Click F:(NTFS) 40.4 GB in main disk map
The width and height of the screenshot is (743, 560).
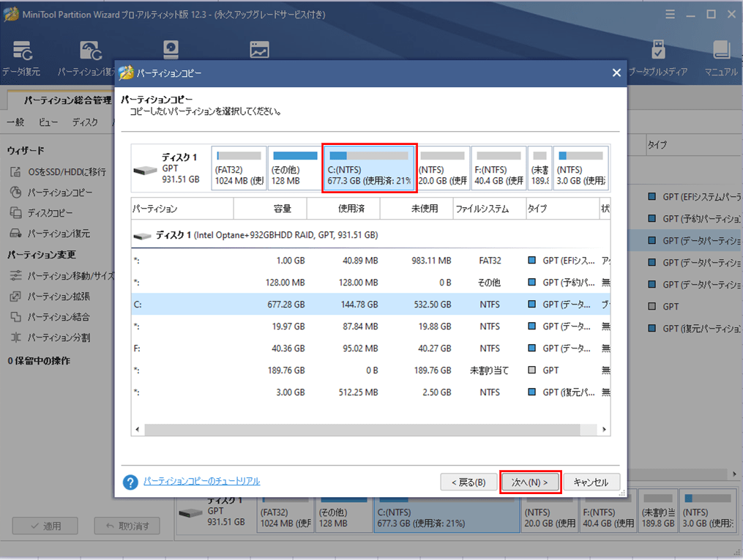(x=608, y=515)
